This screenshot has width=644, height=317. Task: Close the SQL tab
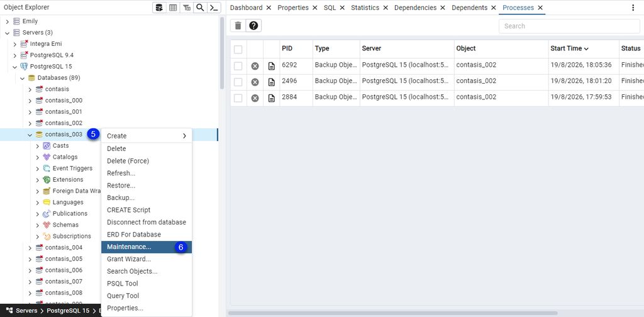tap(342, 8)
